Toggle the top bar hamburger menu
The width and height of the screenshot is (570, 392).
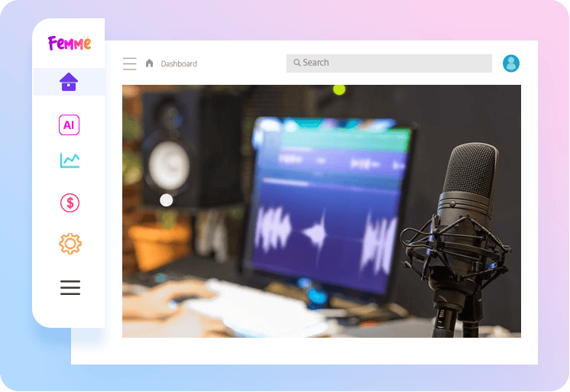pyautogui.click(x=130, y=63)
